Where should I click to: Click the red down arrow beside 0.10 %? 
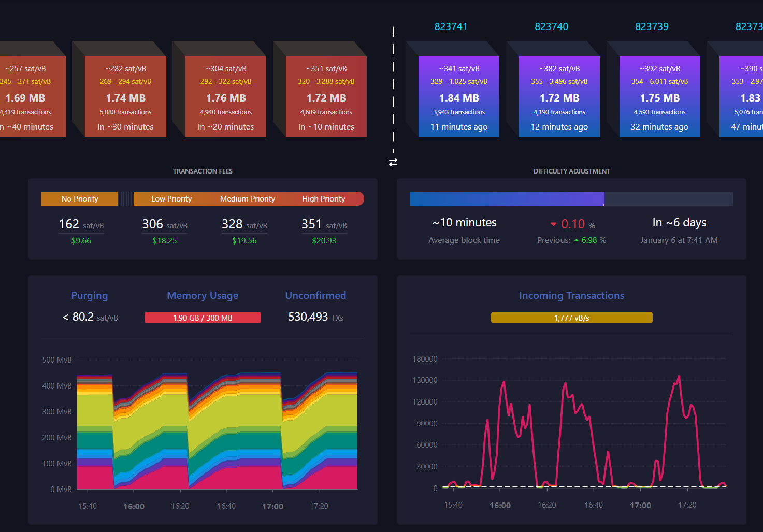554,224
